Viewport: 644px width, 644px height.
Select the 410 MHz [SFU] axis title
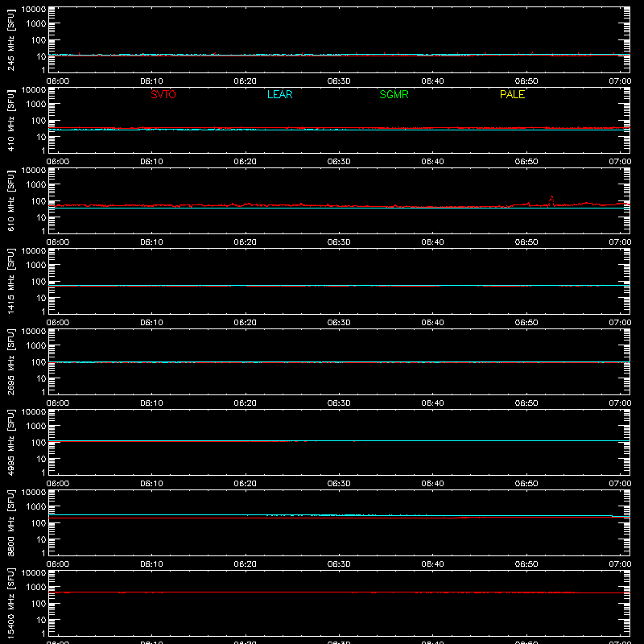coord(10,120)
